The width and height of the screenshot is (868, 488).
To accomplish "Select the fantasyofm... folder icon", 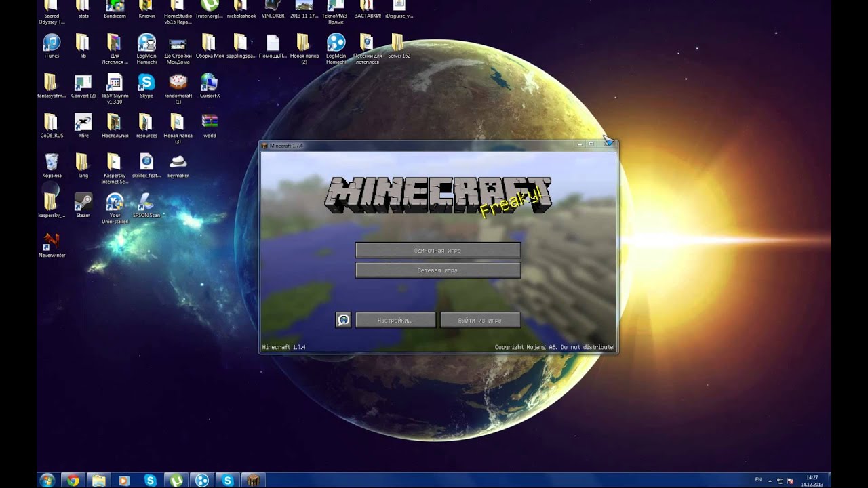I will click(52, 86).
